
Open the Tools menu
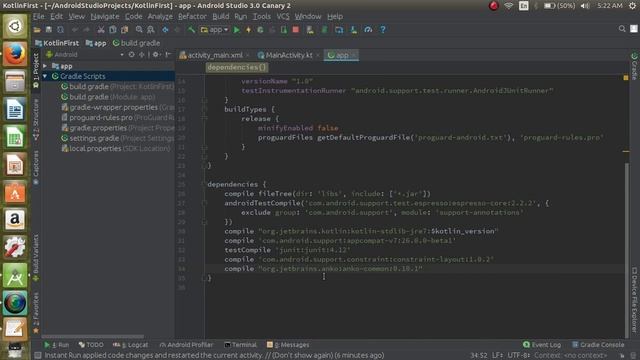coord(262,16)
